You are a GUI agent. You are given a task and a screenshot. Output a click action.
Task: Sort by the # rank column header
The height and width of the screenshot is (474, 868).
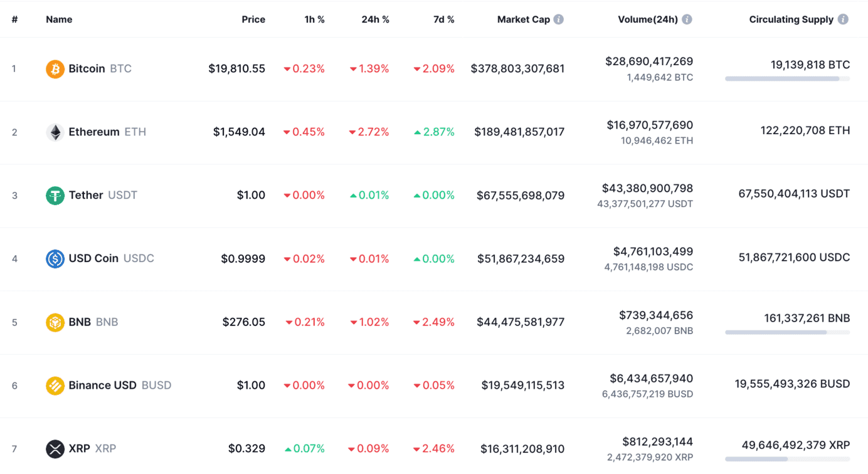coord(14,19)
